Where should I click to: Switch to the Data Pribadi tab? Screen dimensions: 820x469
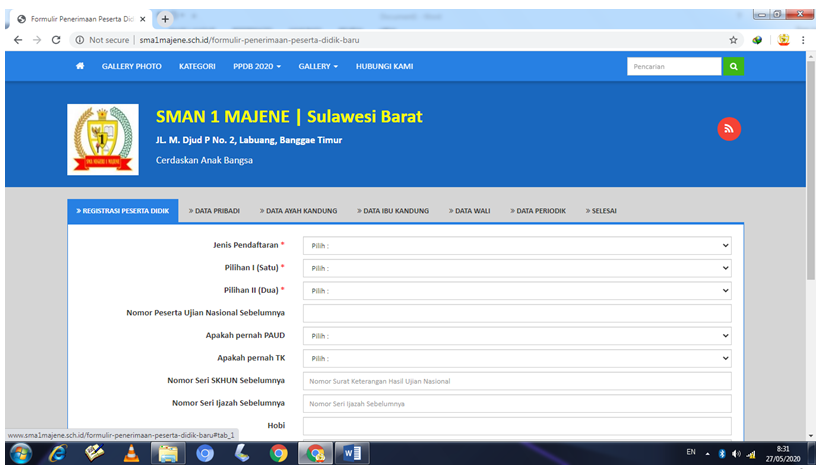coord(214,211)
